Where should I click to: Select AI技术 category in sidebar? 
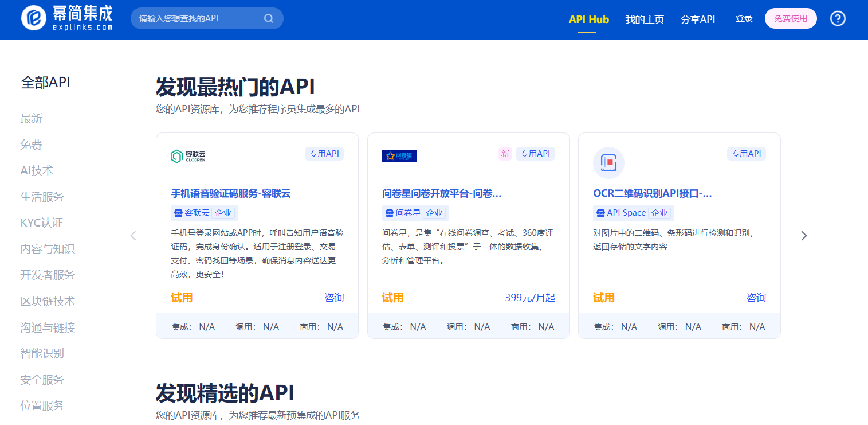click(x=37, y=170)
